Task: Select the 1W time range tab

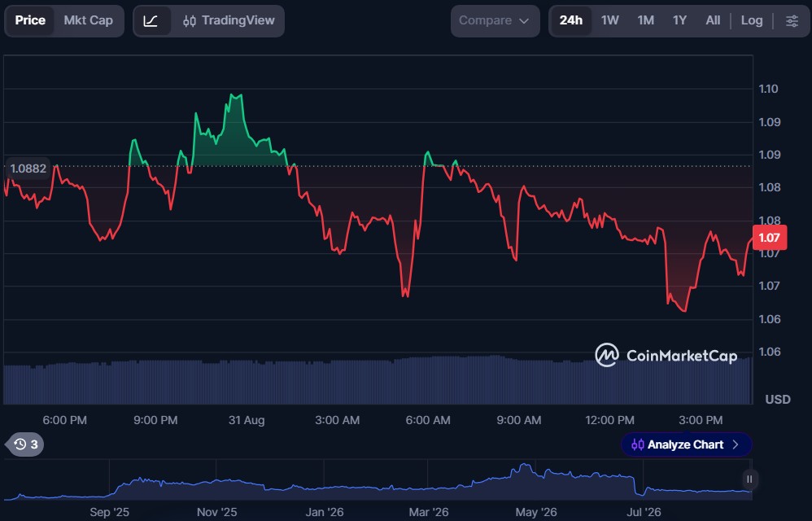Action: (609, 20)
